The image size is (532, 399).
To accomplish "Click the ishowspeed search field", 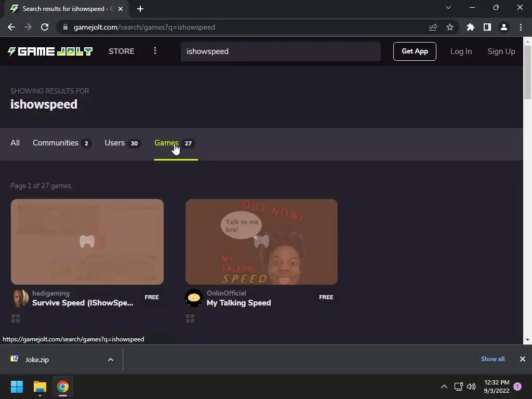I will click(280, 51).
